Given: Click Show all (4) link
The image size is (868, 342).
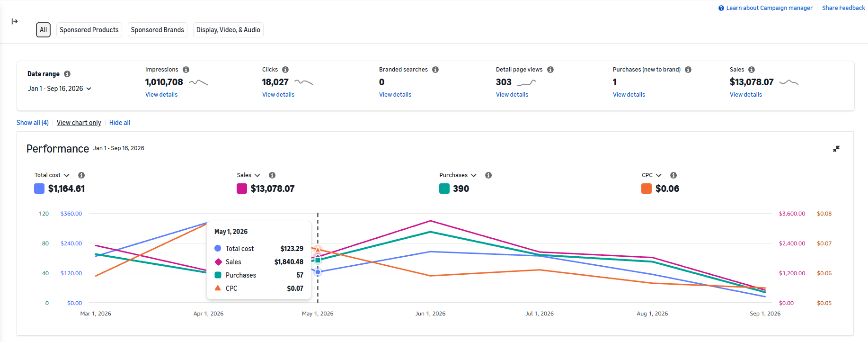Looking at the screenshot, I should 33,123.
